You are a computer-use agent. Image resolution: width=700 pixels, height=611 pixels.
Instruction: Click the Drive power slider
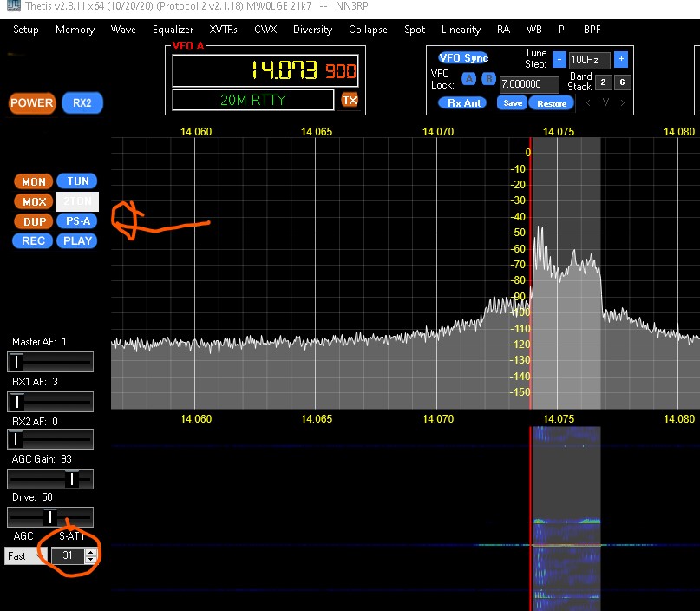pyautogui.click(x=50, y=517)
